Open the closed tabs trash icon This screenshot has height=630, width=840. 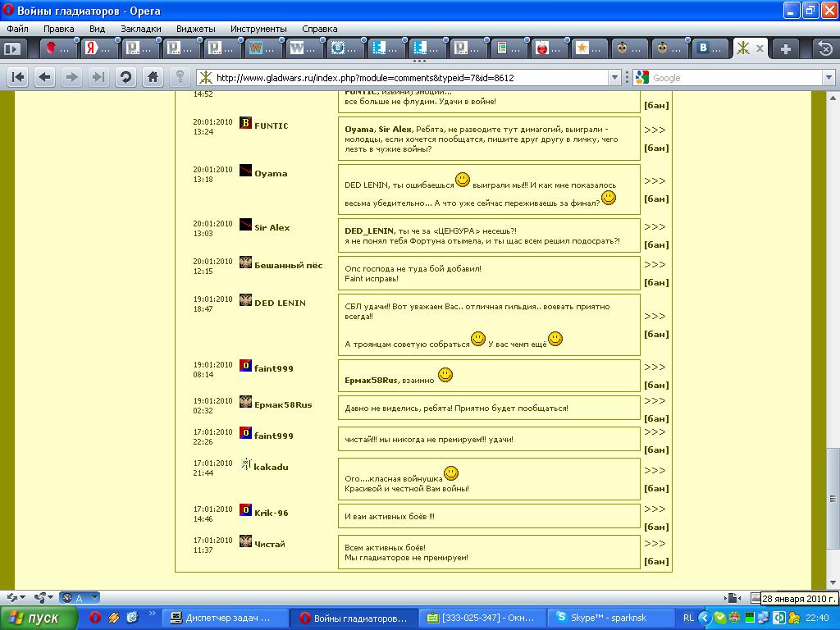pos(824,48)
